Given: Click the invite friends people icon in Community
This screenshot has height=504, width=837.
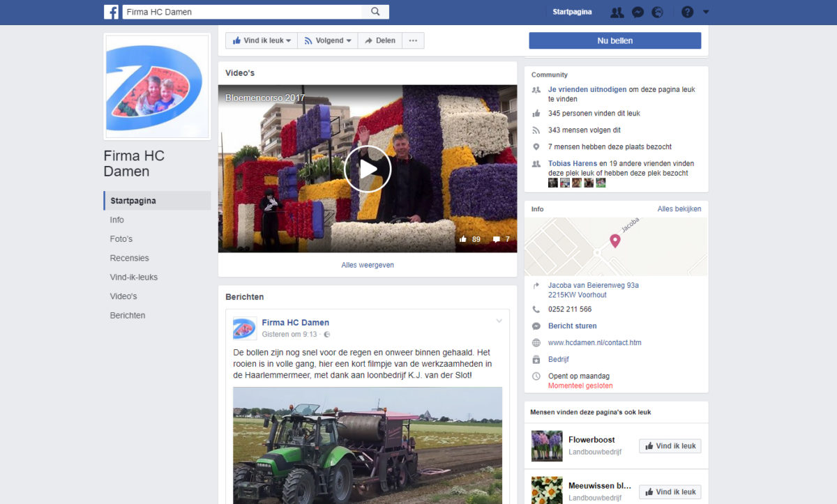Looking at the screenshot, I should [x=536, y=90].
